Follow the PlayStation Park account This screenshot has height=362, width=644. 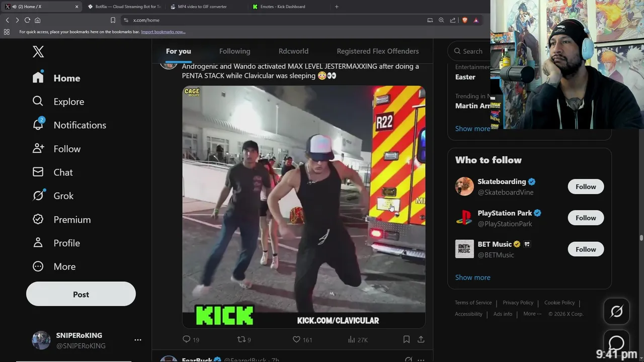tap(586, 218)
